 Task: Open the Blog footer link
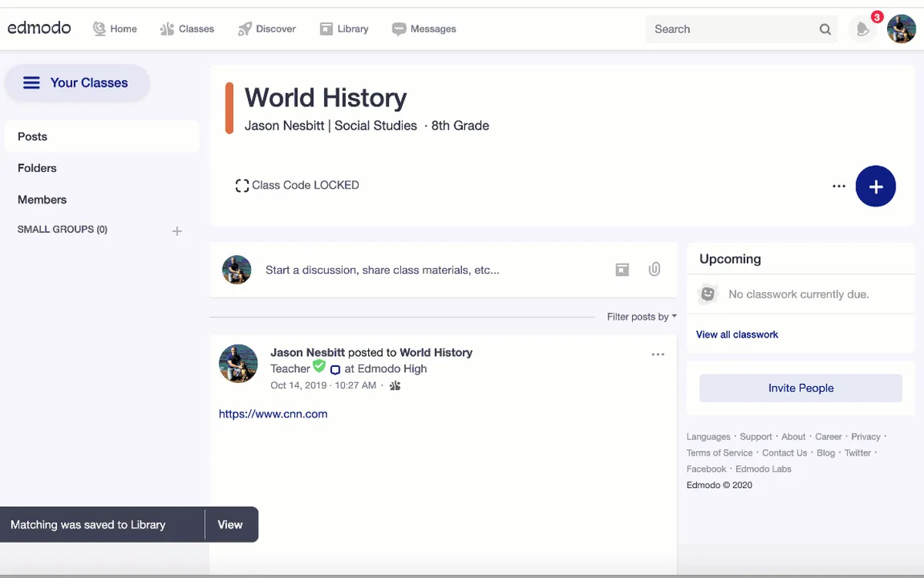coord(825,453)
